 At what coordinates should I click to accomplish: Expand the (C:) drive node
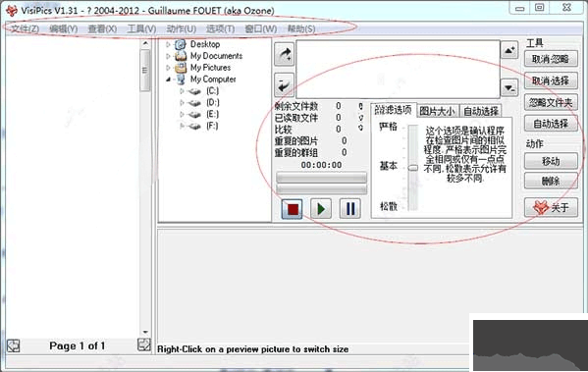click(x=182, y=91)
